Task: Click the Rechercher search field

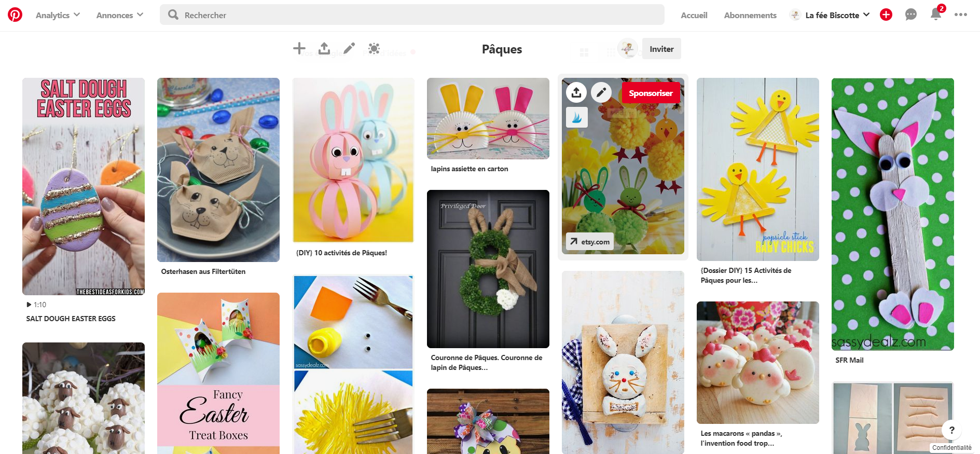Action: (412, 15)
